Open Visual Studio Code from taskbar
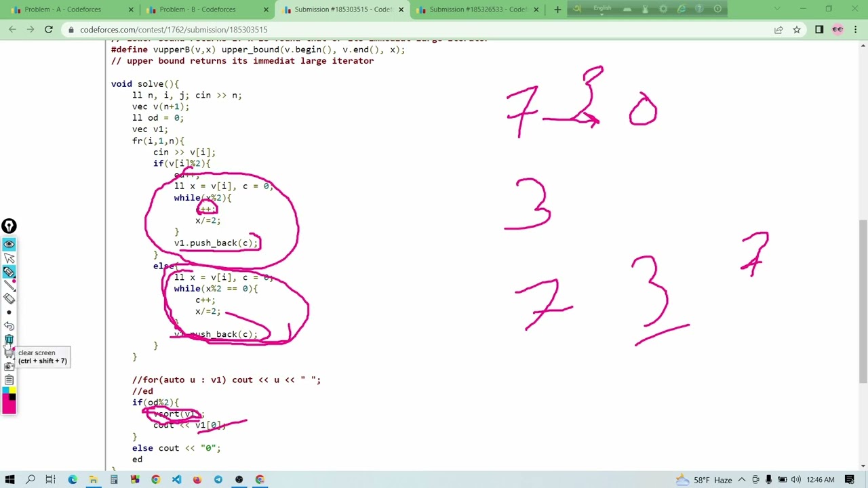This screenshot has width=868, height=488. (176, 480)
